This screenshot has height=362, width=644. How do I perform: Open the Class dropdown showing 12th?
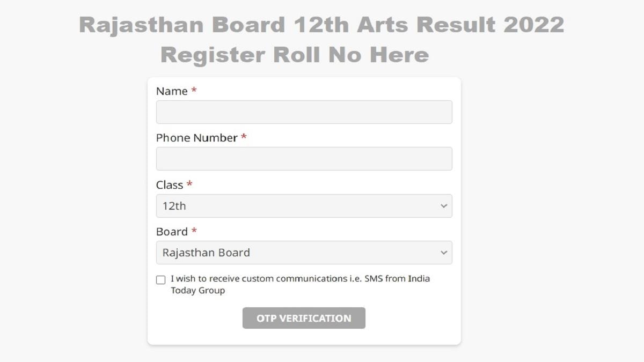(304, 205)
